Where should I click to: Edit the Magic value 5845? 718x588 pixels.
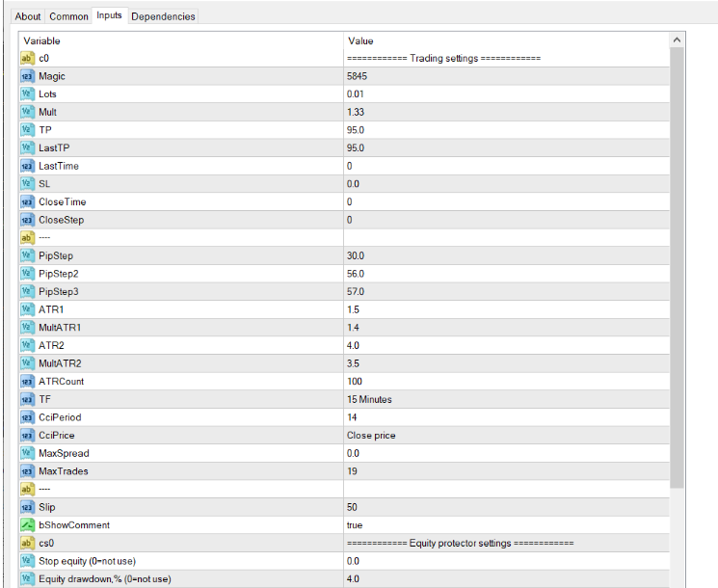506,76
